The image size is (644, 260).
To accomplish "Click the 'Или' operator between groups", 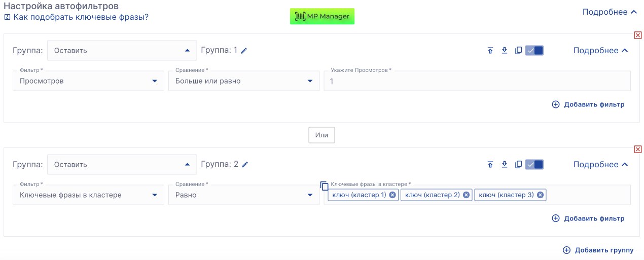I will [321, 135].
